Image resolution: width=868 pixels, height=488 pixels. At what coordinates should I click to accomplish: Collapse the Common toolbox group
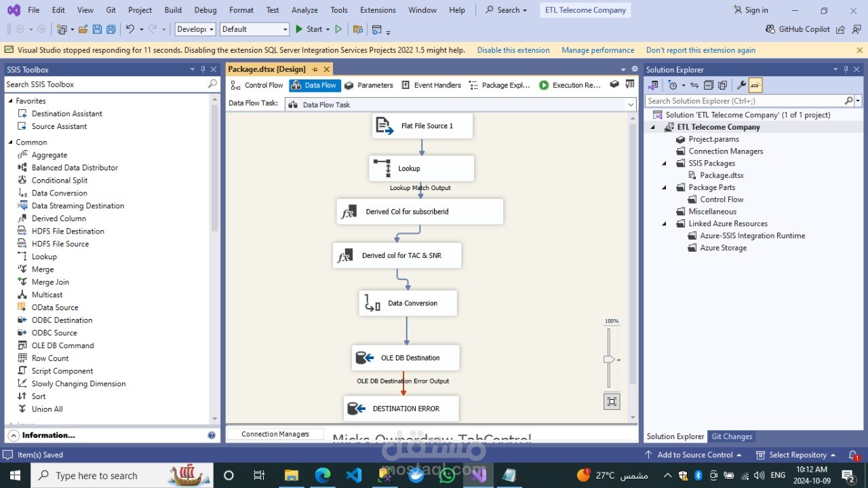[11, 142]
